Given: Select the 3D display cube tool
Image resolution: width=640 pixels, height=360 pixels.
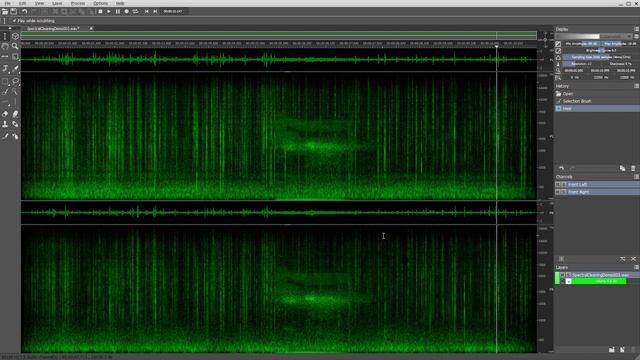Looking at the screenshot, I should tap(16, 36).
